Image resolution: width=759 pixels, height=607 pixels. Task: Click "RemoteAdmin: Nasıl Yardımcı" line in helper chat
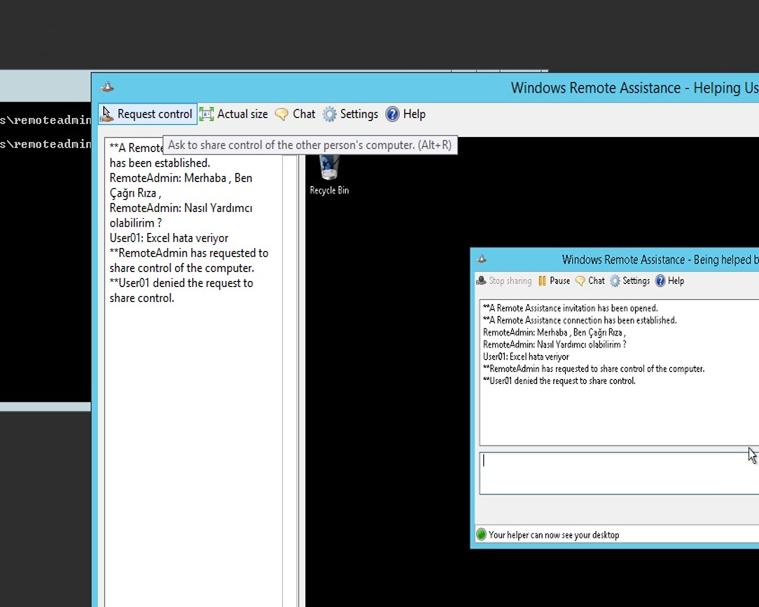[181, 208]
